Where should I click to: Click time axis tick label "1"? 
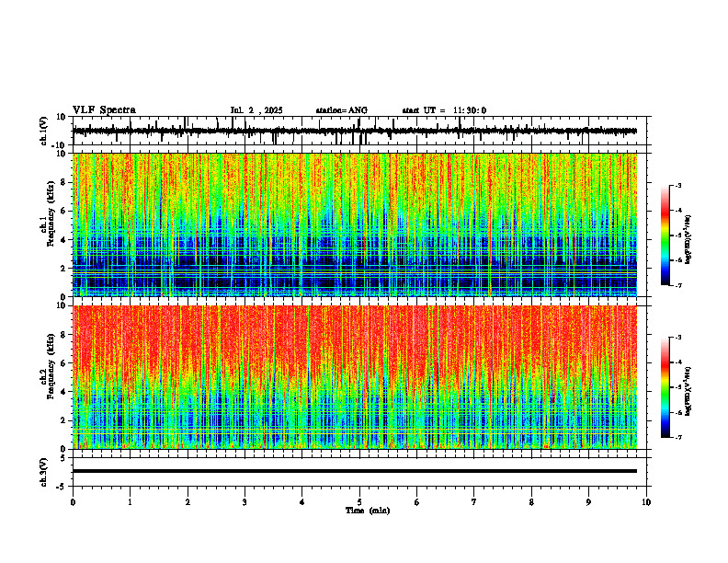(x=130, y=502)
